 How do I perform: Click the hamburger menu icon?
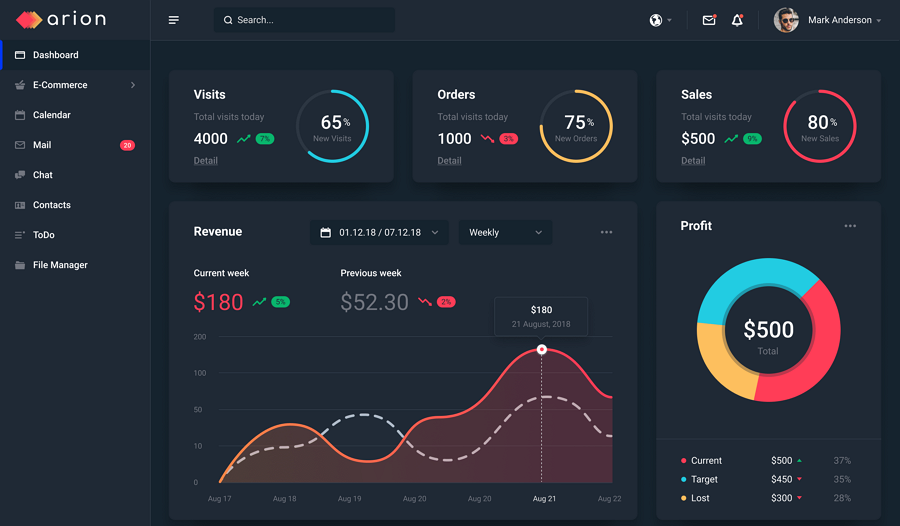coord(173,20)
